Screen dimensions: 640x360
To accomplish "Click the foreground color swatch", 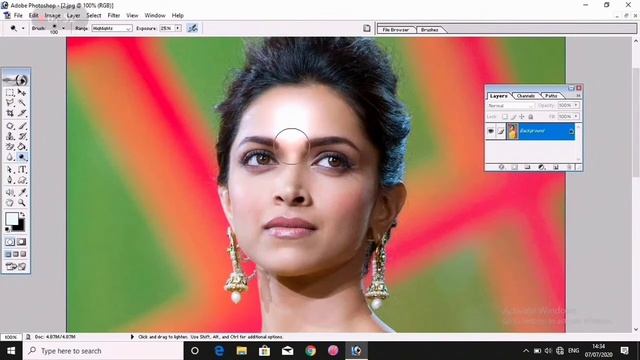I will click(x=11, y=219).
